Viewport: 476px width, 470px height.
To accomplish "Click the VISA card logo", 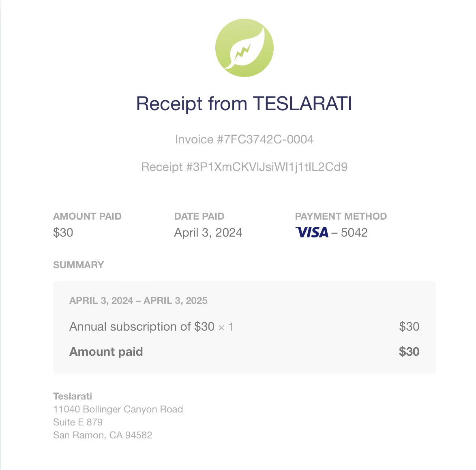I will click(x=312, y=233).
